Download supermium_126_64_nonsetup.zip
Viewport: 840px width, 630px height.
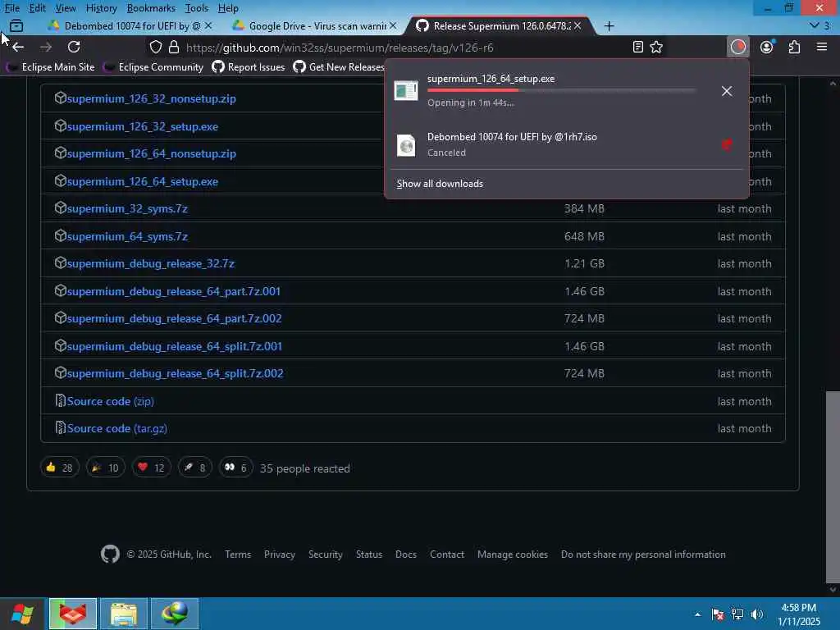tap(151, 153)
